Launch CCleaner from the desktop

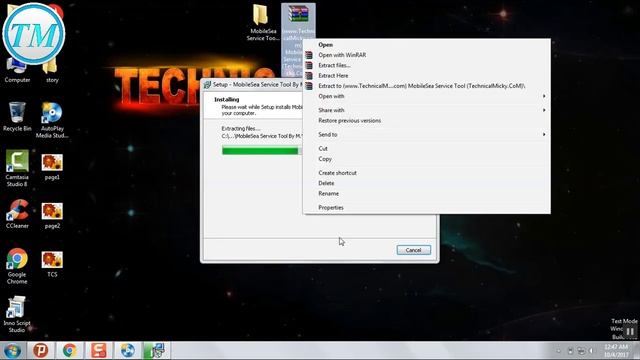pos(17,214)
